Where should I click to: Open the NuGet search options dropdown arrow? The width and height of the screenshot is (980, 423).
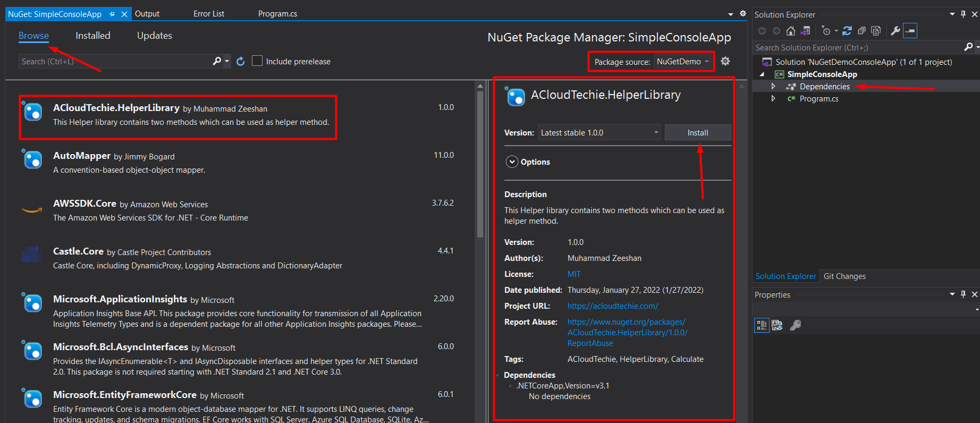click(x=227, y=61)
